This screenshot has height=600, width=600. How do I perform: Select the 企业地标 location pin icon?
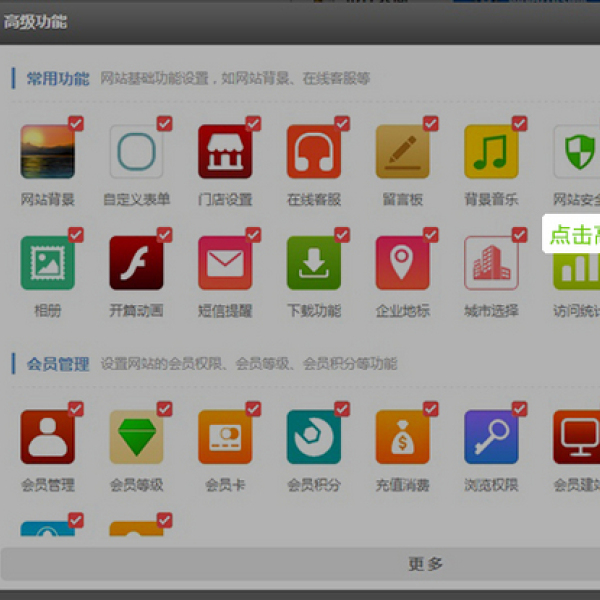(x=402, y=263)
